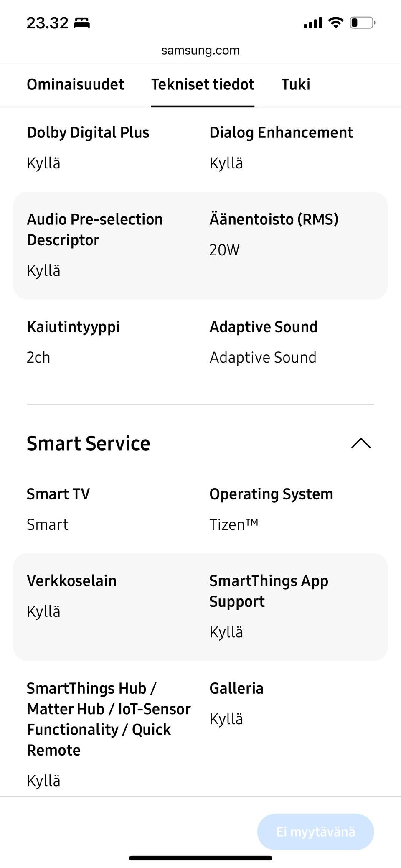Collapse the Smart Service section chevron
Screen dimensions: 401x868
tap(361, 443)
